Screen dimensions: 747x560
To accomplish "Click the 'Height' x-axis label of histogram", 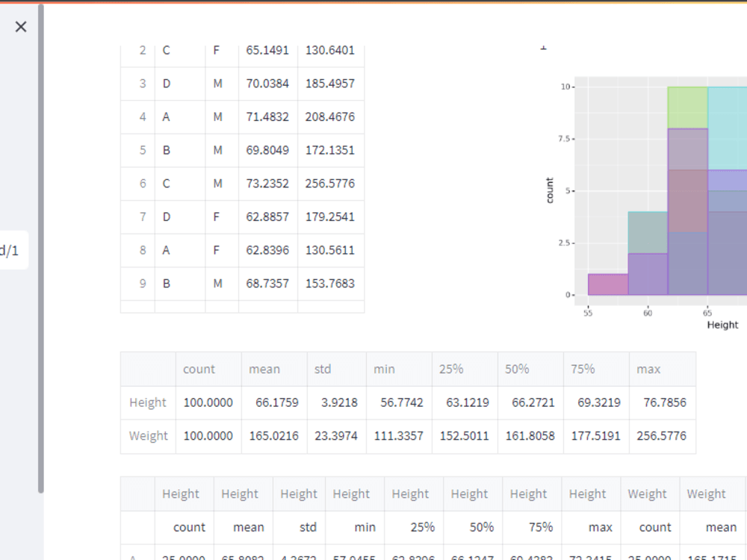I will click(722, 325).
